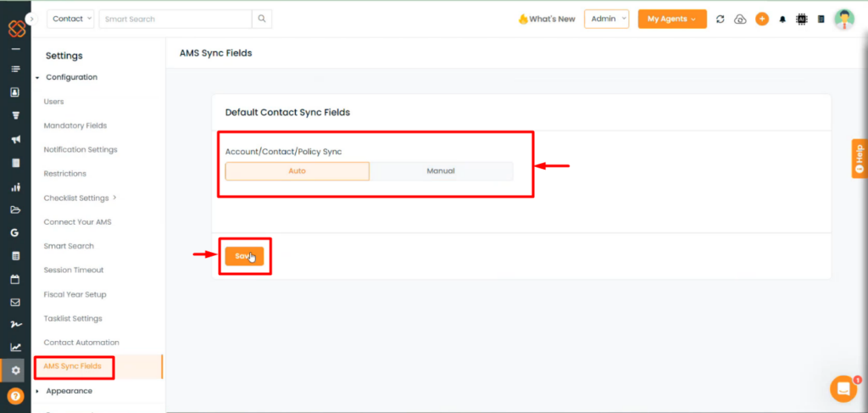Open the calendar icon in left sidebar

(x=15, y=279)
